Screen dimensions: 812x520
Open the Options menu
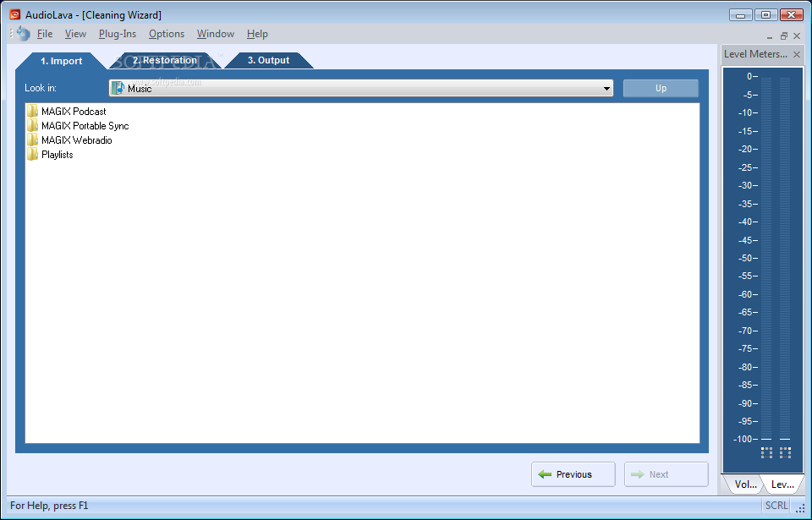coord(167,34)
